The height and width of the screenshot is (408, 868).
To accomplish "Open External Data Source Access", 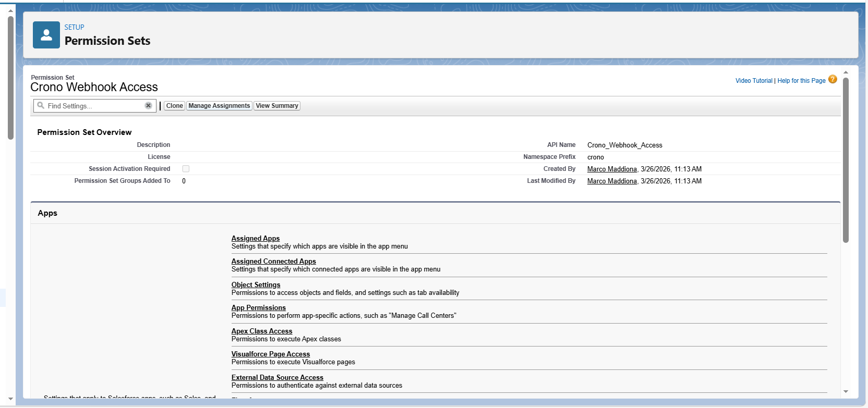I will 278,378.
